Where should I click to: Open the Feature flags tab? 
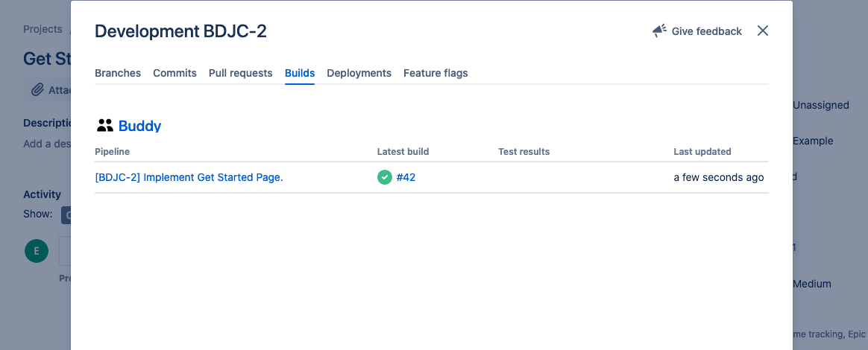pos(435,73)
